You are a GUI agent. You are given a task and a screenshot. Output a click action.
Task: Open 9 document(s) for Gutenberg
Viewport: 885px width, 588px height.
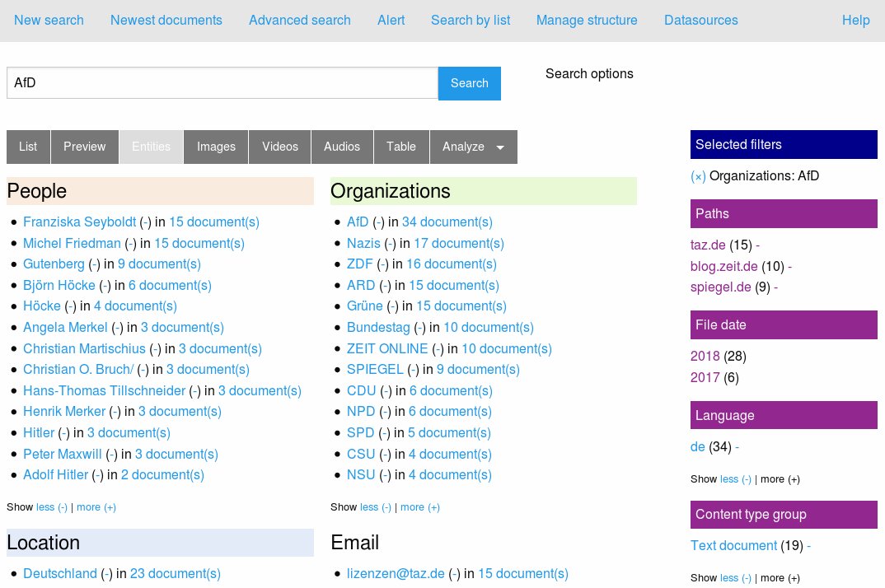click(x=159, y=264)
